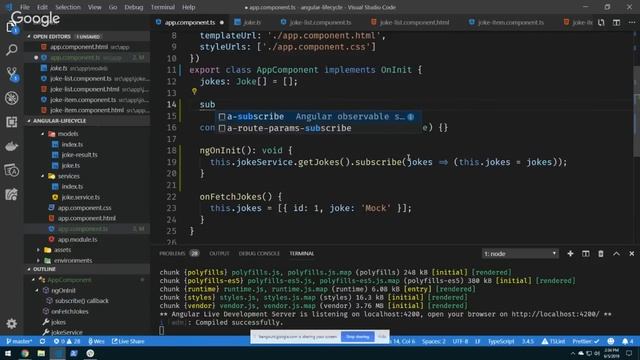Open the editor More Actions ellipsis
The image size is (640, 360).
coord(631,22)
